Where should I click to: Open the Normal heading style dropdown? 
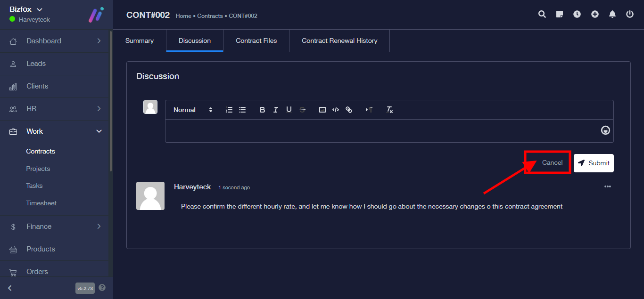[x=193, y=110]
